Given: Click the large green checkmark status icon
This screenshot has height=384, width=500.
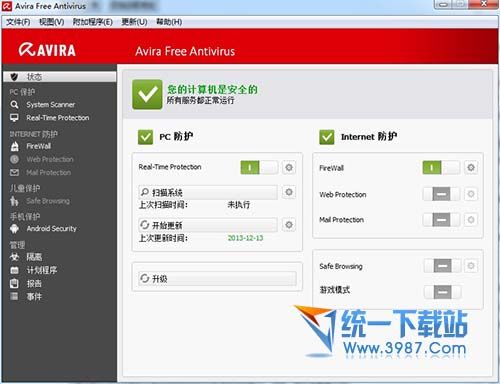Looking at the screenshot, I should [147, 94].
